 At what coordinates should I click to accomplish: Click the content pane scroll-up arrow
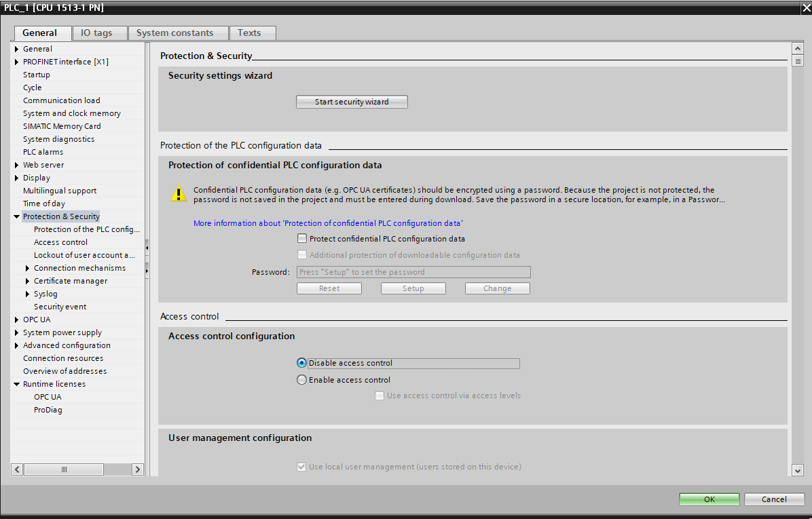[798, 49]
